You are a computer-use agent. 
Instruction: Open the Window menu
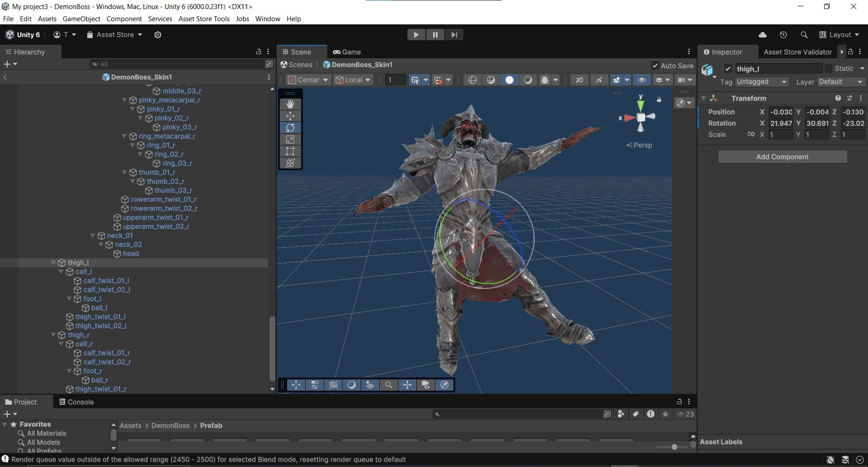268,19
